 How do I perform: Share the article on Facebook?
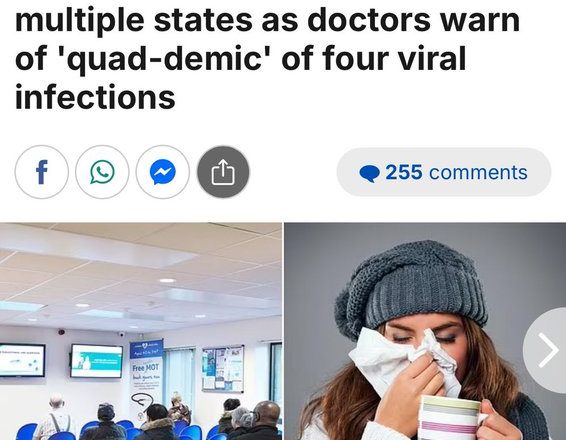coord(42,172)
